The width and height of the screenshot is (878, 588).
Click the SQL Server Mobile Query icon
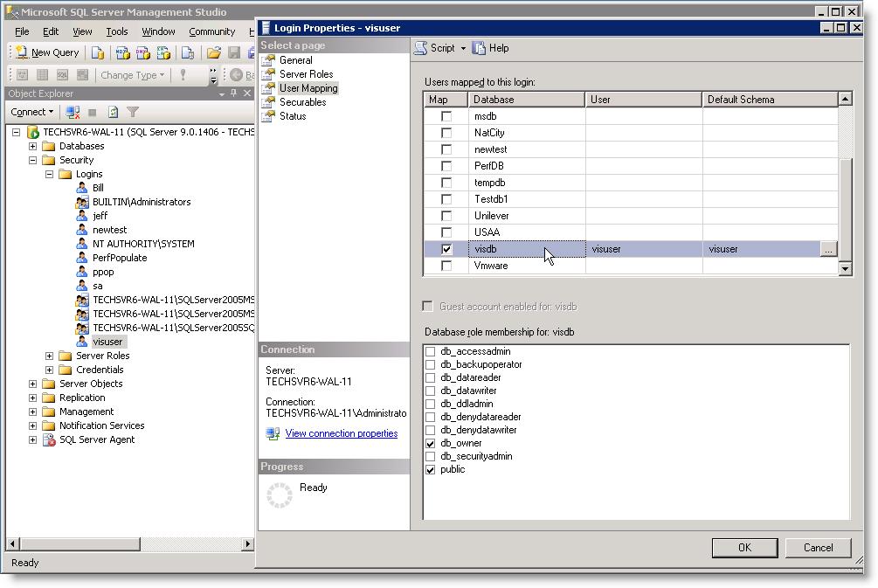pyautogui.click(x=188, y=52)
